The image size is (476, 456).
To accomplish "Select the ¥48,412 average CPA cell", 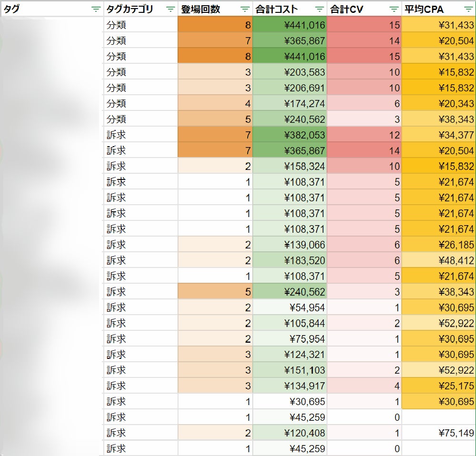I will [439, 260].
